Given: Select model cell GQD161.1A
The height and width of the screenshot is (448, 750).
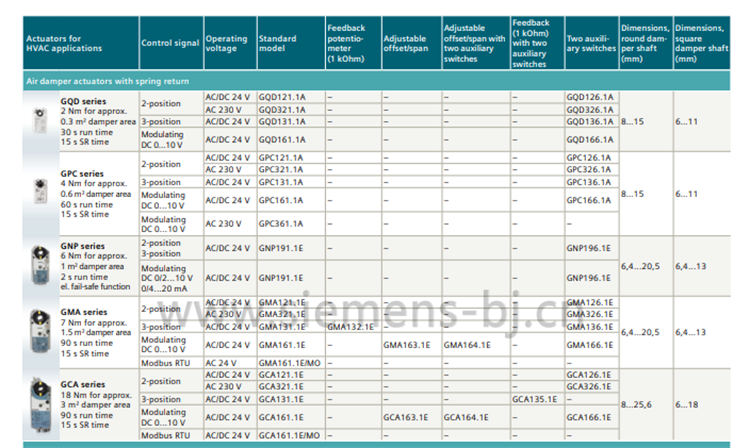Looking at the screenshot, I should point(282,140).
